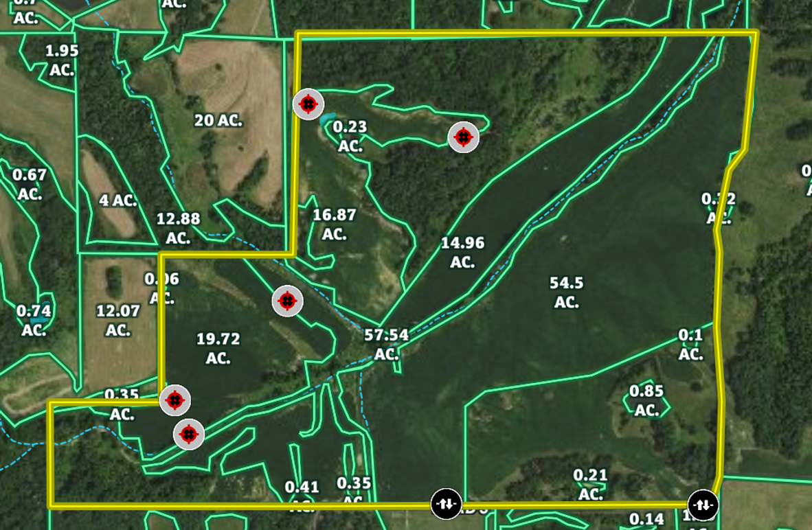
Task: Select the black arrow icon at the southeast boundary corner
Action: pyautogui.click(x=703, y=505)
